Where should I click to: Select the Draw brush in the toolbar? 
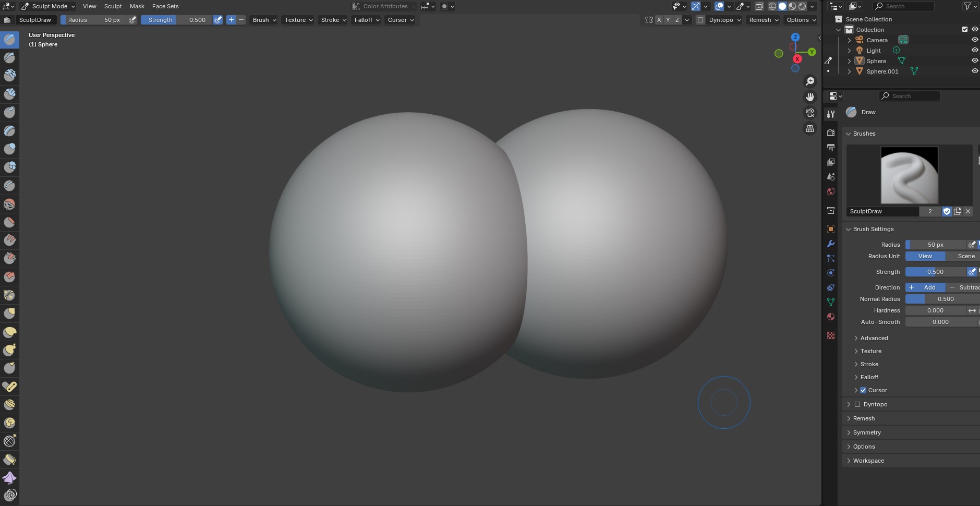point(9,40)
